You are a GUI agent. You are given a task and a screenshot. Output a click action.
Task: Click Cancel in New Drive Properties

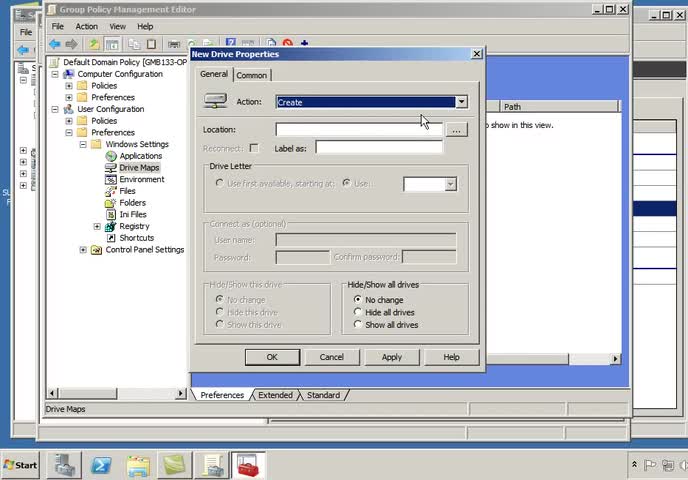pyautogui.click(x=332, y=357)
